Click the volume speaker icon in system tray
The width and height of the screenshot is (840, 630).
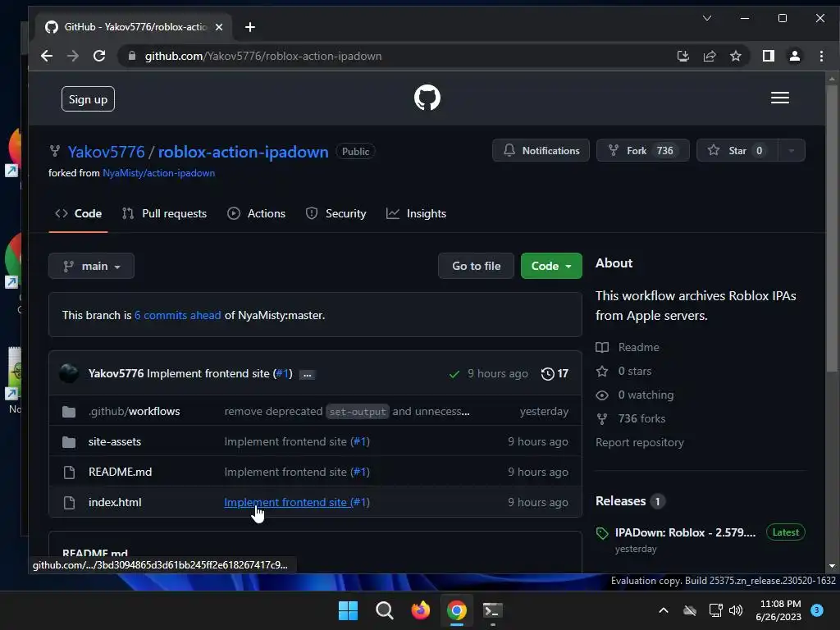pos(736,610)
